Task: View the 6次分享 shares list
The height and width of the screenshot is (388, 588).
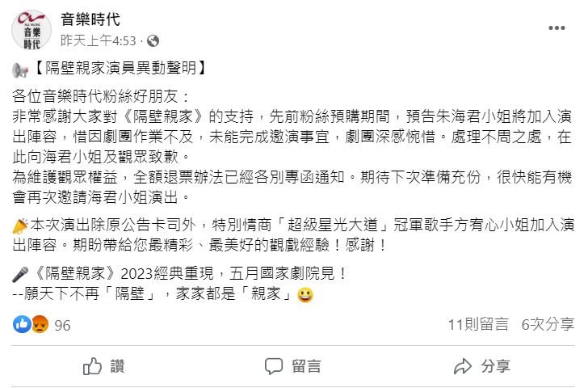Action: (x=548, y=325)
